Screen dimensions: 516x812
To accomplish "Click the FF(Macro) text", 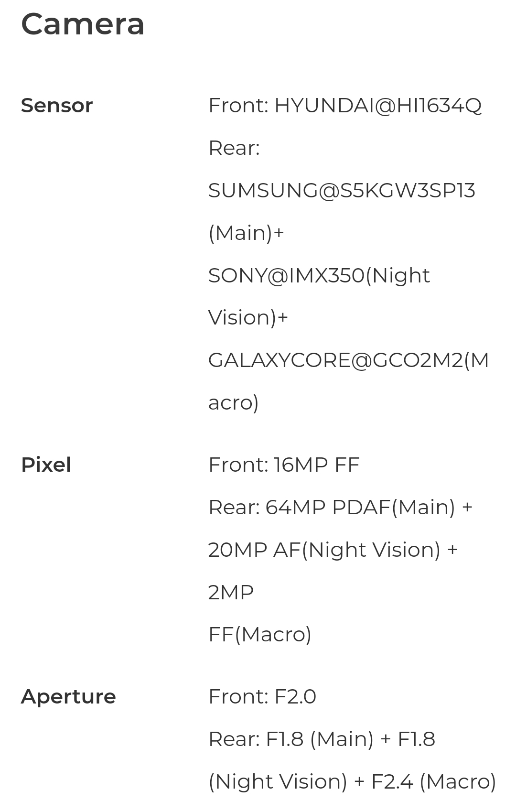I will [260, 634].
